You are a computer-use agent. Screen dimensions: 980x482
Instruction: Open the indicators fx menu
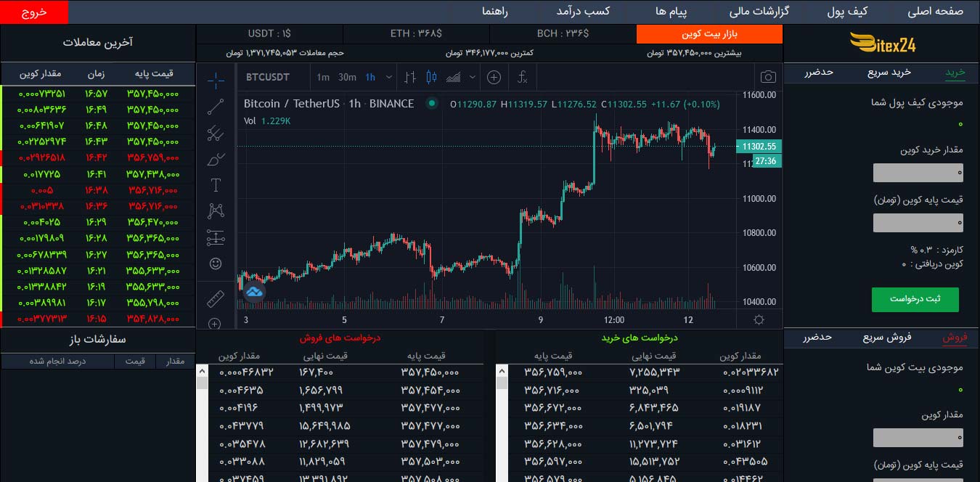(x=523, y=77)
